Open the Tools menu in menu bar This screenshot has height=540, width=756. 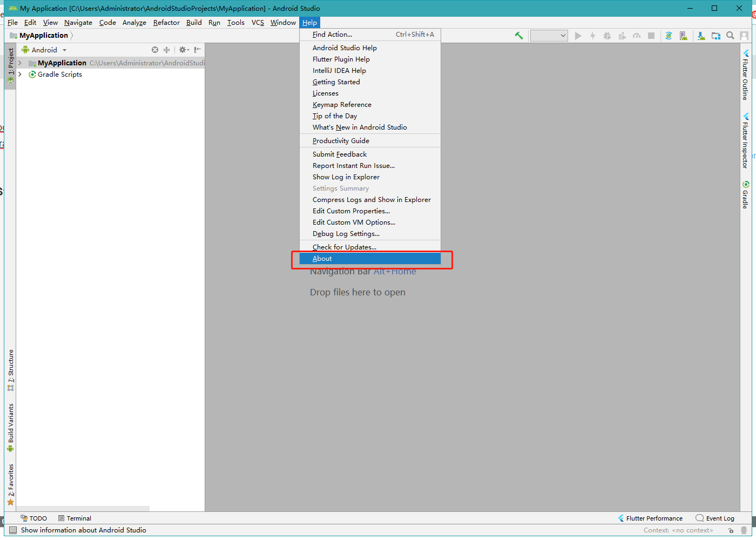click(235, 23)
